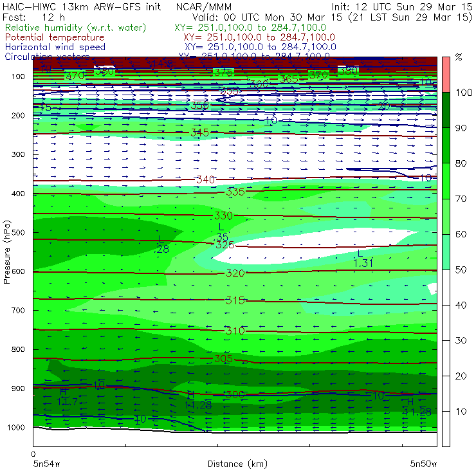476x476 pixels.
Task: Click the 330 potential temperature contour label
Action: point(223,216)
